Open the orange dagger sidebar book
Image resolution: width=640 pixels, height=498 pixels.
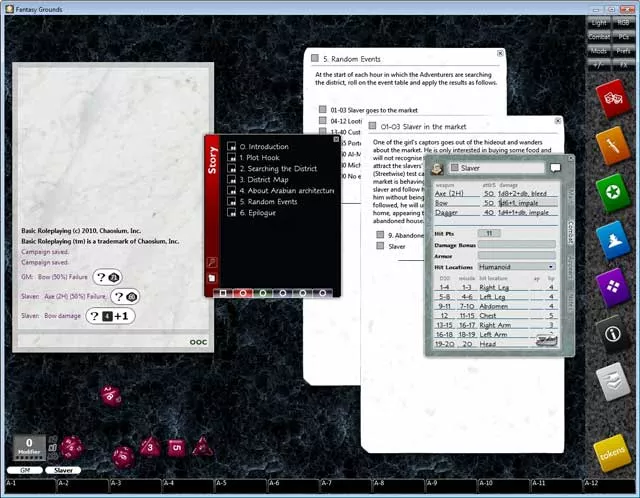613,146
